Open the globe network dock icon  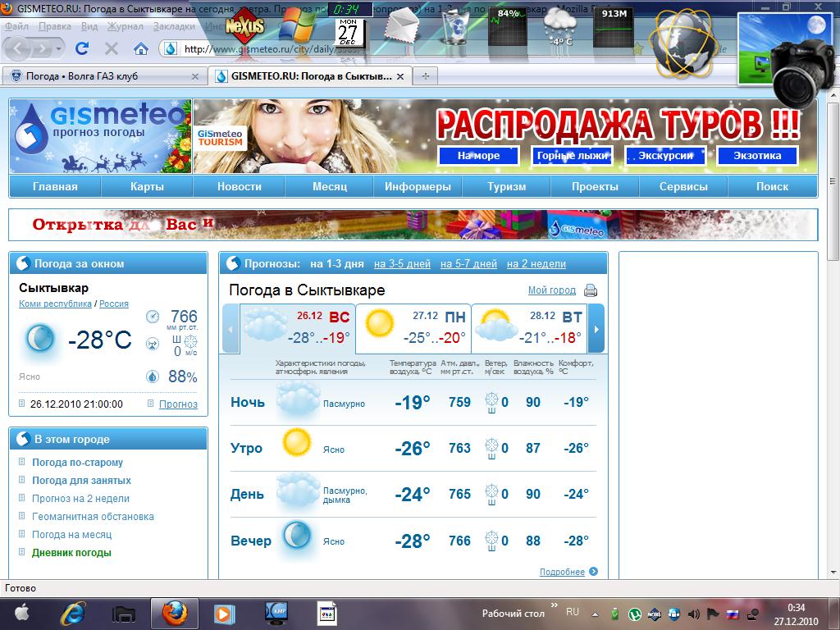(x=682, y=44)
